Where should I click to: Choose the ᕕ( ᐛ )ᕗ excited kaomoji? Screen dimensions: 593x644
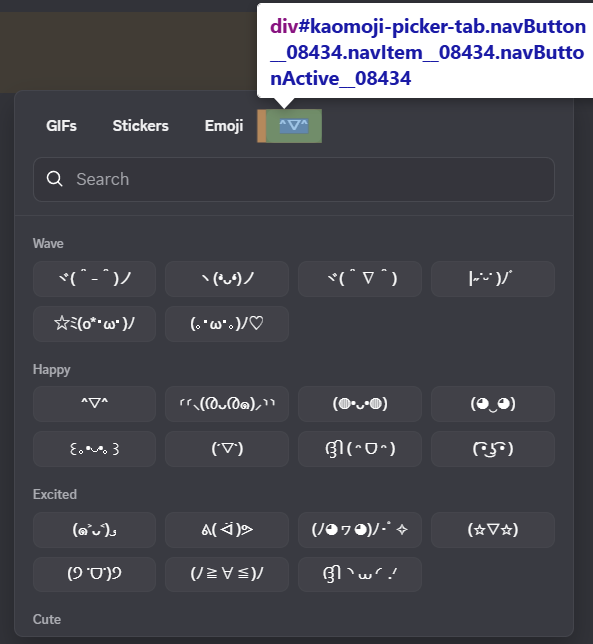coord(227,530)
